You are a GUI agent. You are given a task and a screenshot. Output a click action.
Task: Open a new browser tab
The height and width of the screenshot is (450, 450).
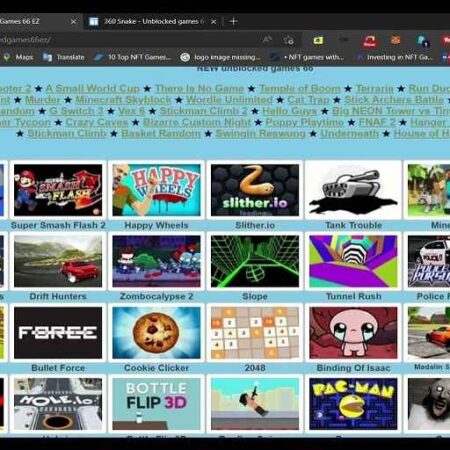pos(233,22)
